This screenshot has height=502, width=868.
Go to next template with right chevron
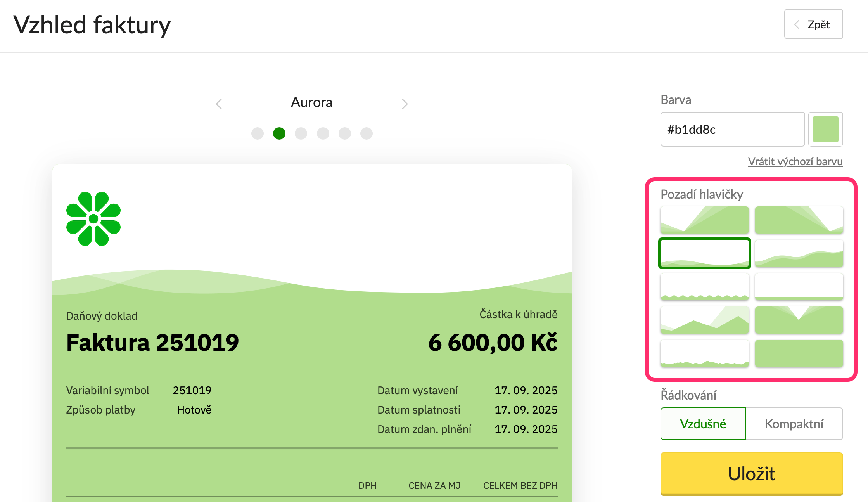pyautogui.click(x=405, y=104)
